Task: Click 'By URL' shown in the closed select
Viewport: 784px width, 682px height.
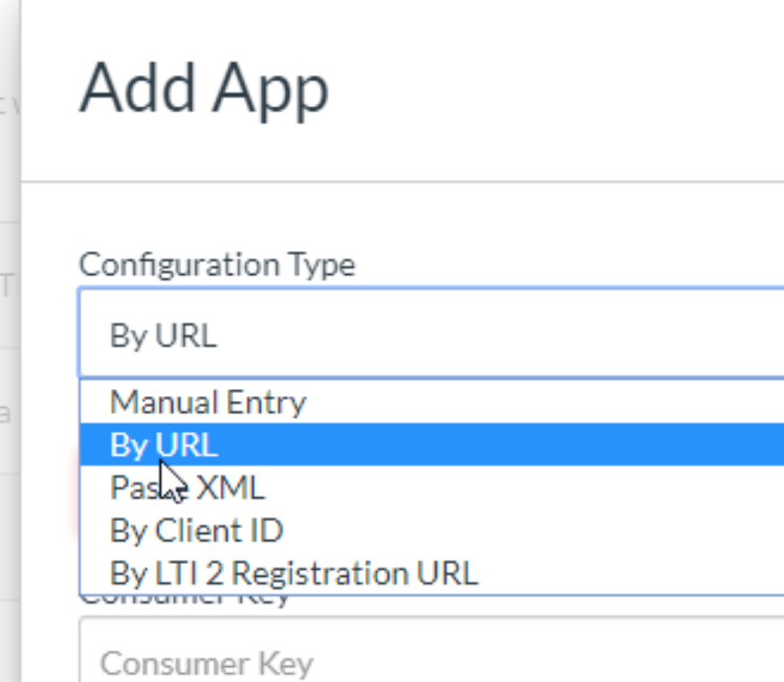Action: [163, 336]
